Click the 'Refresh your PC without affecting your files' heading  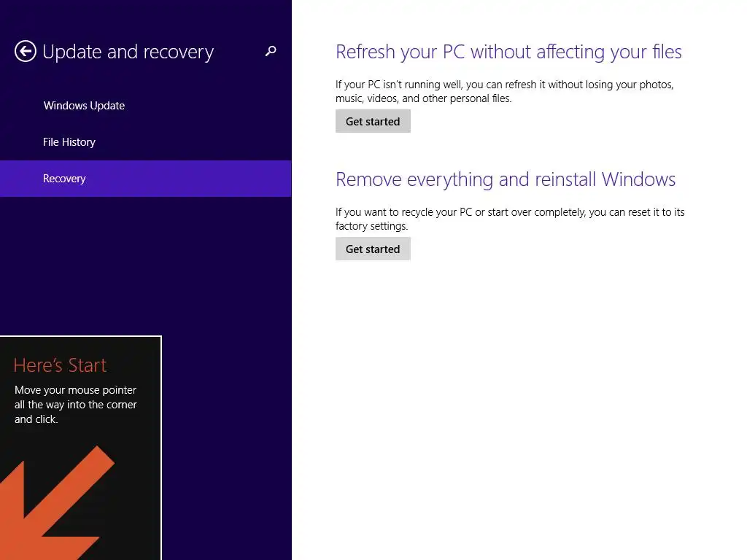pyautogui.click(x=508, y=52)
